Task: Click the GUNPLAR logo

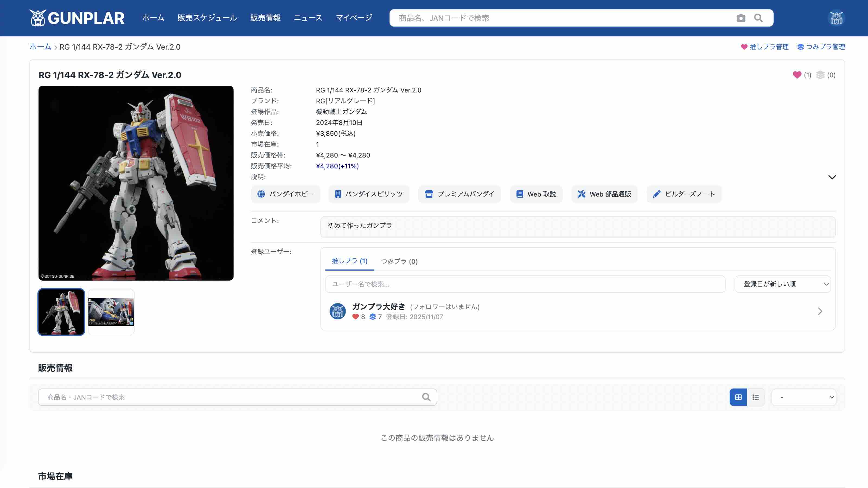Action: click(x=77, y=18)
